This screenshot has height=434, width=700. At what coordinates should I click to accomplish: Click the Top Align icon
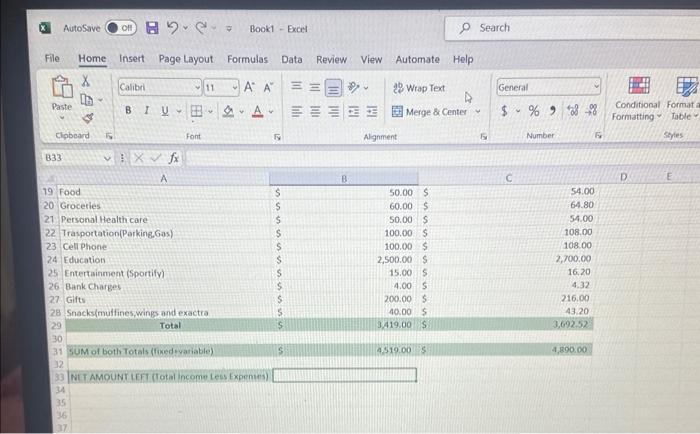click(x=296, y=86)
